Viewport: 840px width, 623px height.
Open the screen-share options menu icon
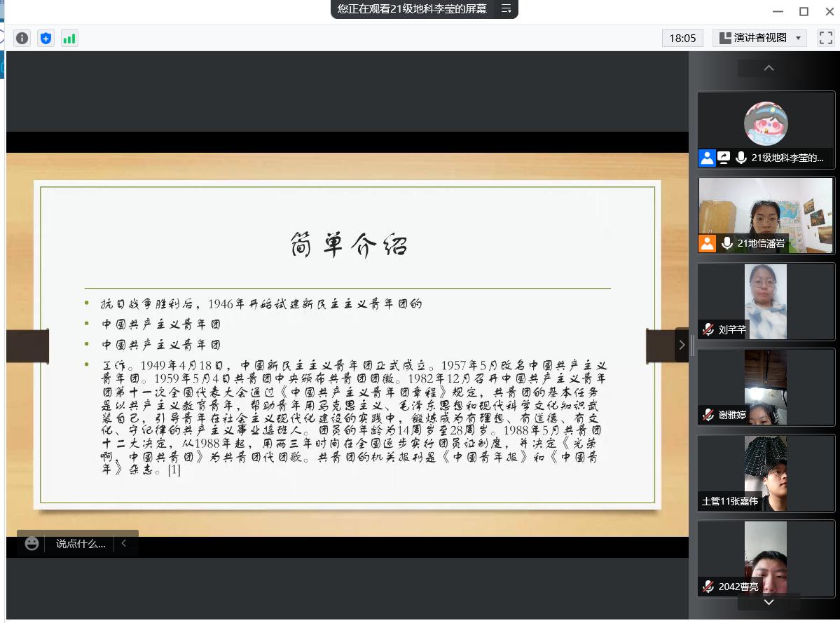click(x=506, y=8)
